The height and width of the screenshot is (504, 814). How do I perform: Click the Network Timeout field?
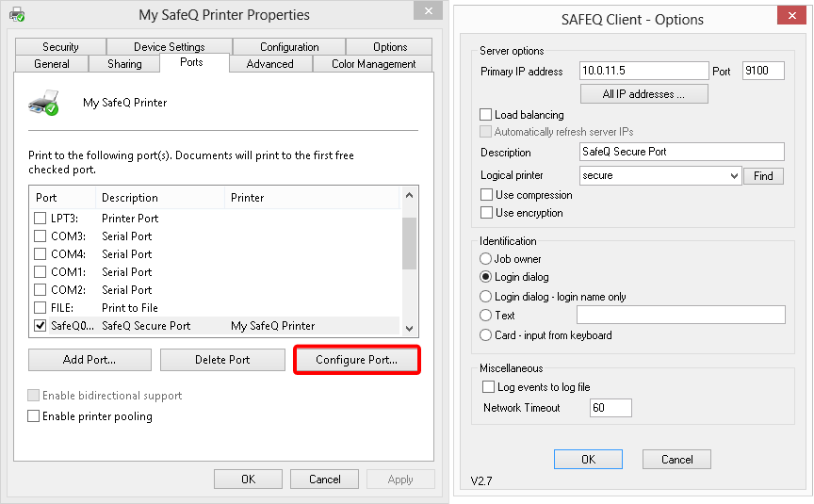click(610, 408)
